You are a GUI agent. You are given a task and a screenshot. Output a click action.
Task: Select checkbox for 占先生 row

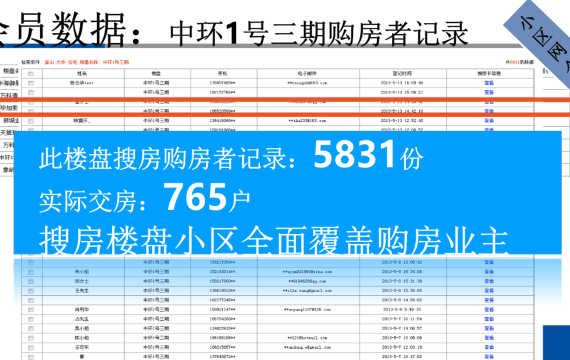pyautogui.click(x=31, y=319)
